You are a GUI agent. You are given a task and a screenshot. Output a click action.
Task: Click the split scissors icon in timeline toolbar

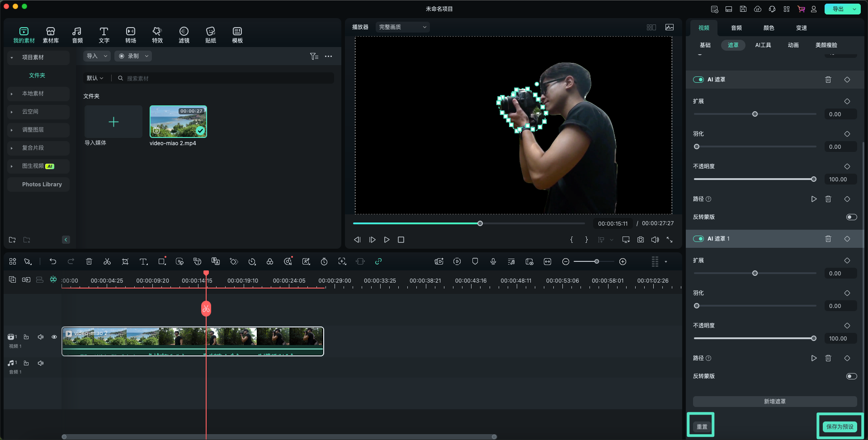[x=107, y=262]
